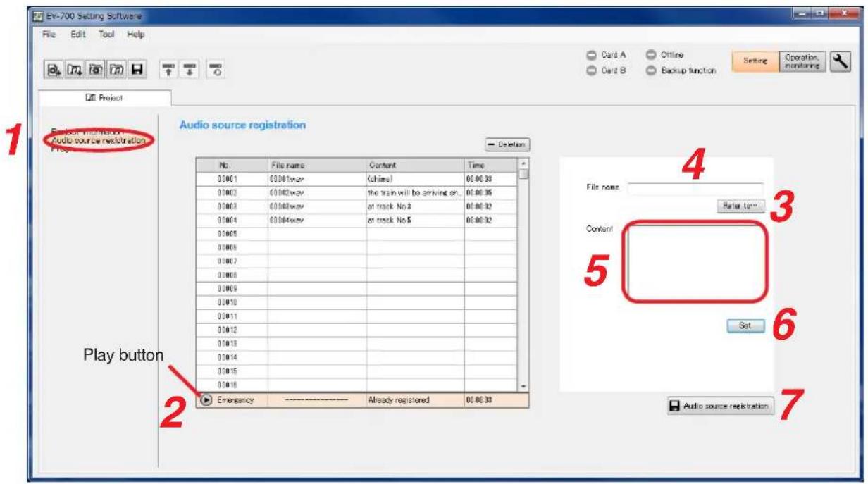Open the Help menu
868x484 pixels.
pos(135,34)
